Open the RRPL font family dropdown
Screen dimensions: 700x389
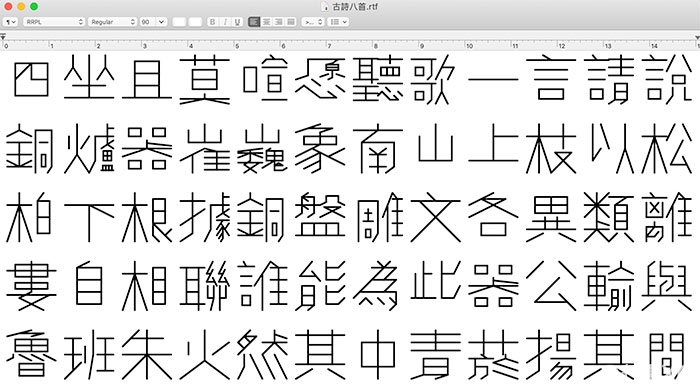54,22
